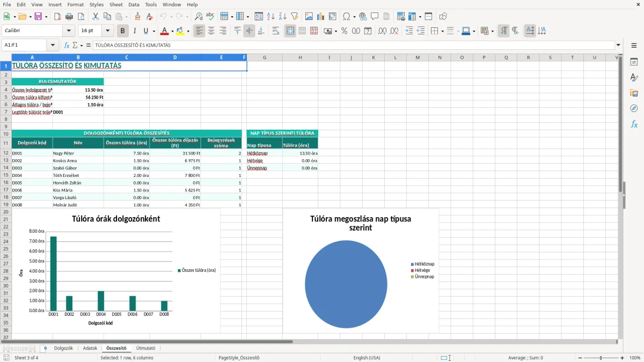Sort descending icon in toolbar
Viewport: 644px width, 362px height.
point(283,17)
